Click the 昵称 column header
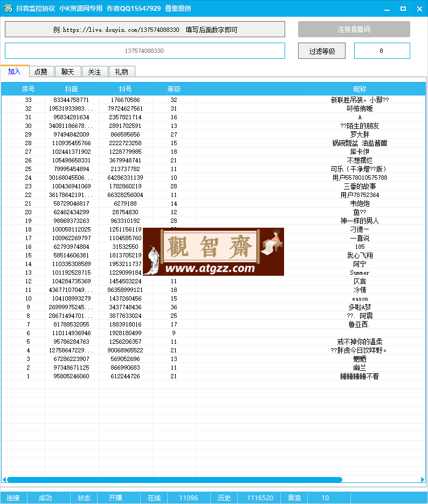The width and height of the screenshot is (428, 504). tap(360, 89)
